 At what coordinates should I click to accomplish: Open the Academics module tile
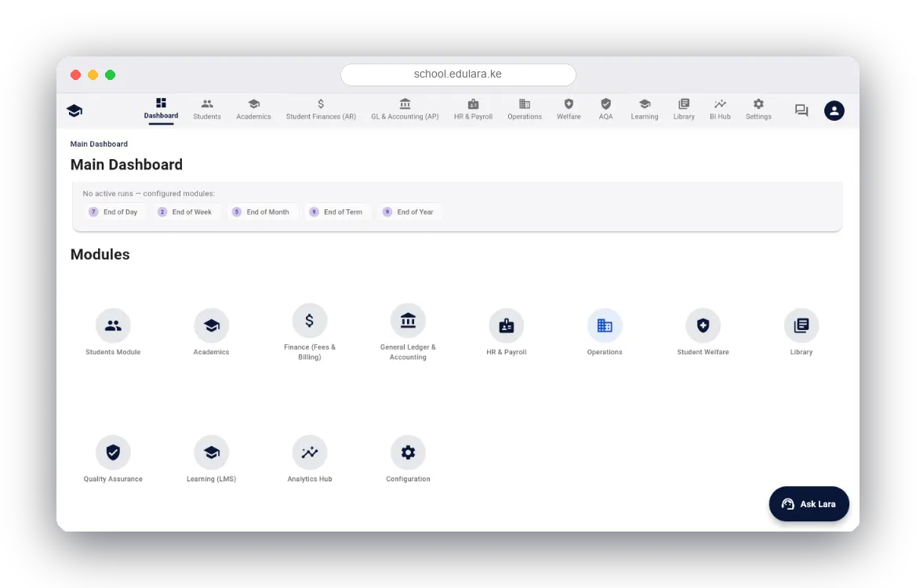tap(212, 332)
